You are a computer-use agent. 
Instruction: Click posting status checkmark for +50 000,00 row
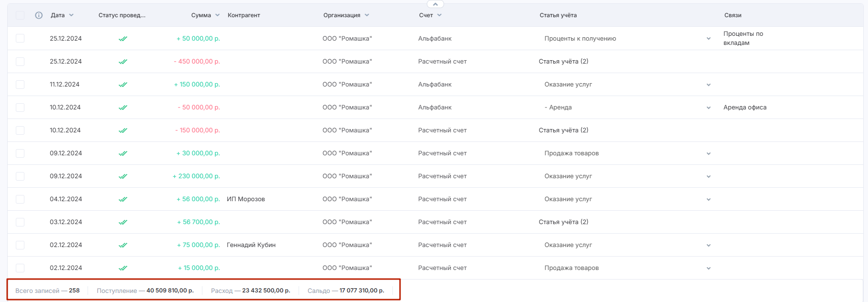(x=123, y=39)
